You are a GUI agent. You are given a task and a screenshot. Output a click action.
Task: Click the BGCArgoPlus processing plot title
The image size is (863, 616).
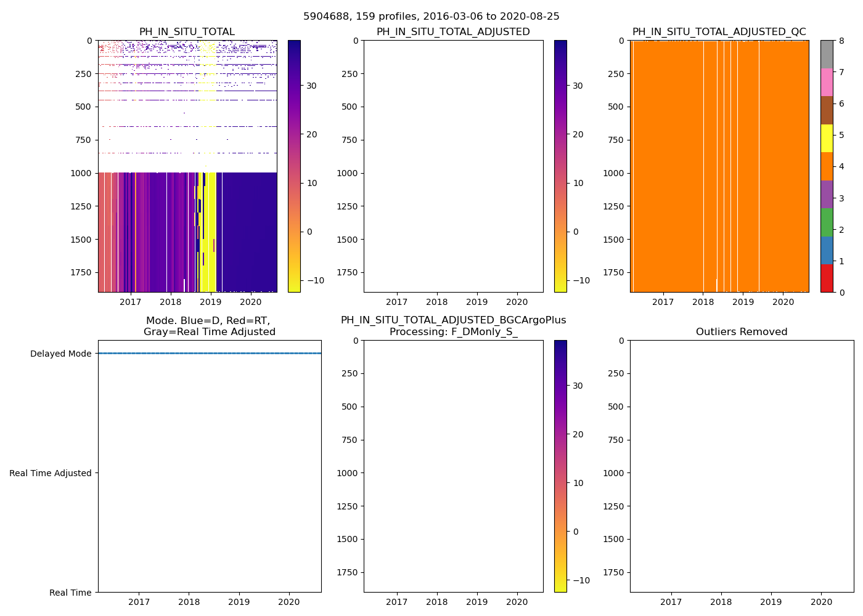(453, 326)
